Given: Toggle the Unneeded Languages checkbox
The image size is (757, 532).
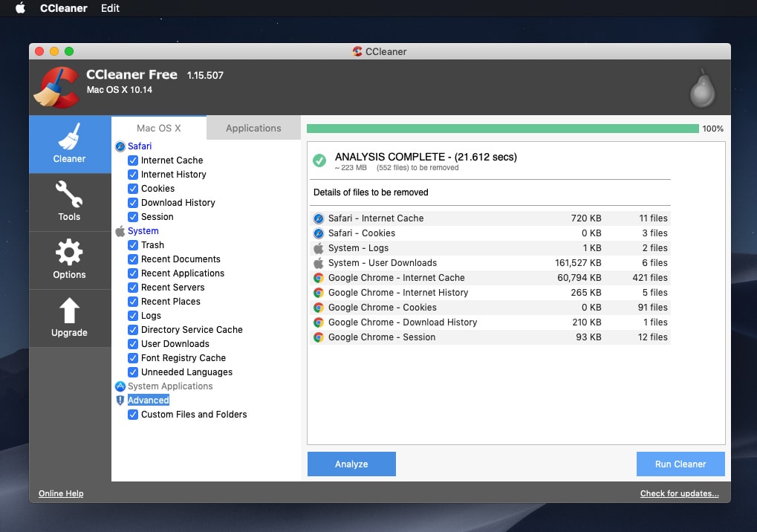Looking at the screenshot, I should point(133,372).
